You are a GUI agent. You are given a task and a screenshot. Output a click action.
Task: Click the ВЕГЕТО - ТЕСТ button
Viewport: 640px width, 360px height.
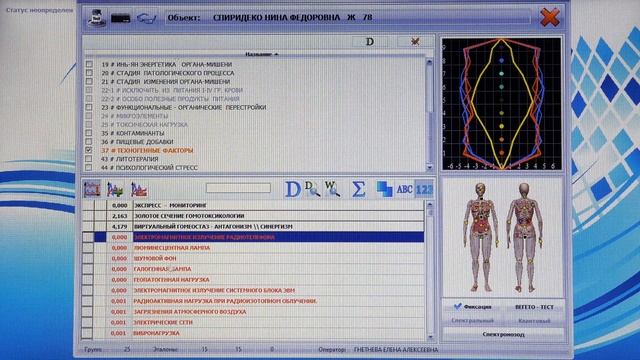[x=534, y=307]
